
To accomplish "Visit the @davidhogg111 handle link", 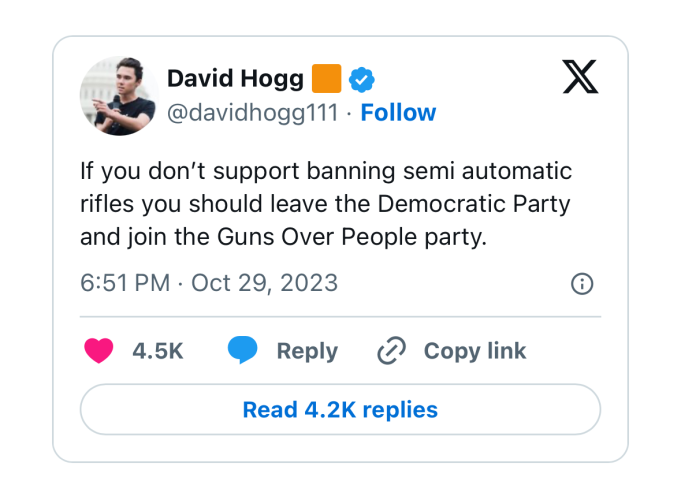I will (x=253, y=113).
